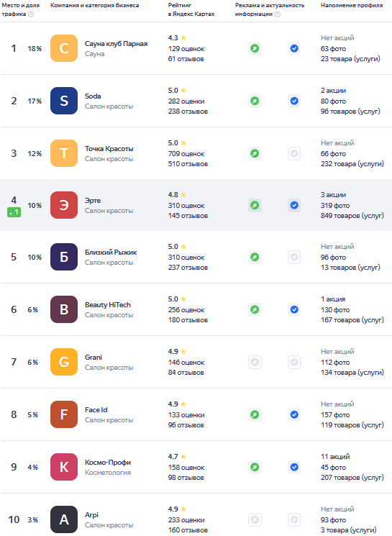Click gray unverified checkmark badge for Близкий Рыжик
Screen dimensions: 392x536
click(294, 257)
